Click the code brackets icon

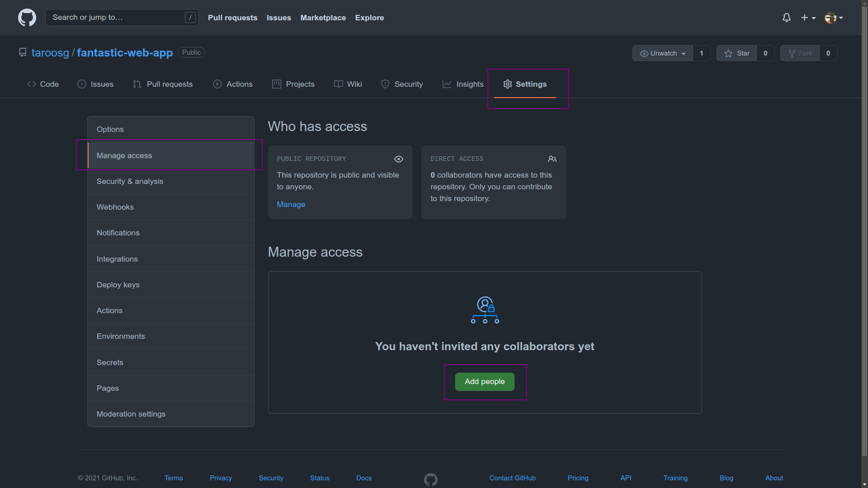tap(32, 84)
